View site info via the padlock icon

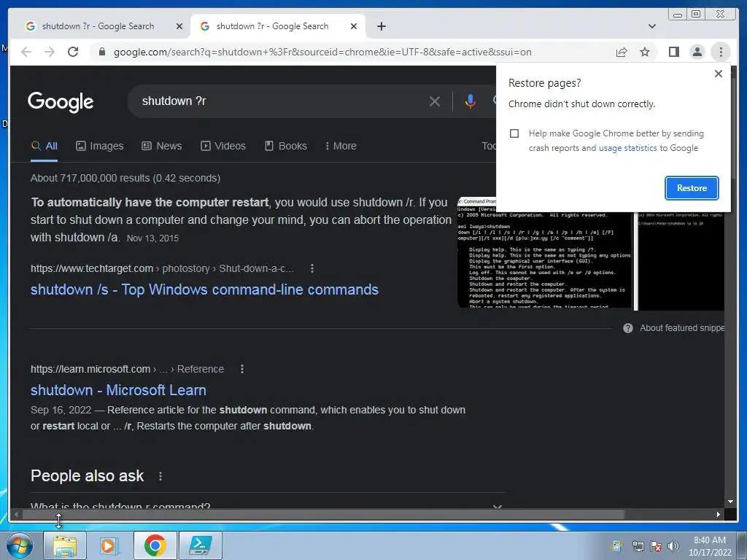[101, 52]
